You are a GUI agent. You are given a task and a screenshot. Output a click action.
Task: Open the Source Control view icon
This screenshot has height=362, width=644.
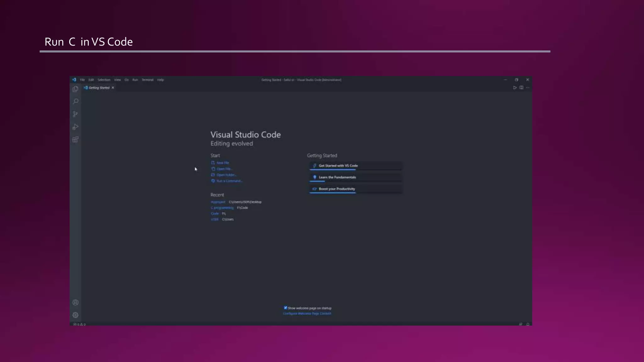coord(75,114)
